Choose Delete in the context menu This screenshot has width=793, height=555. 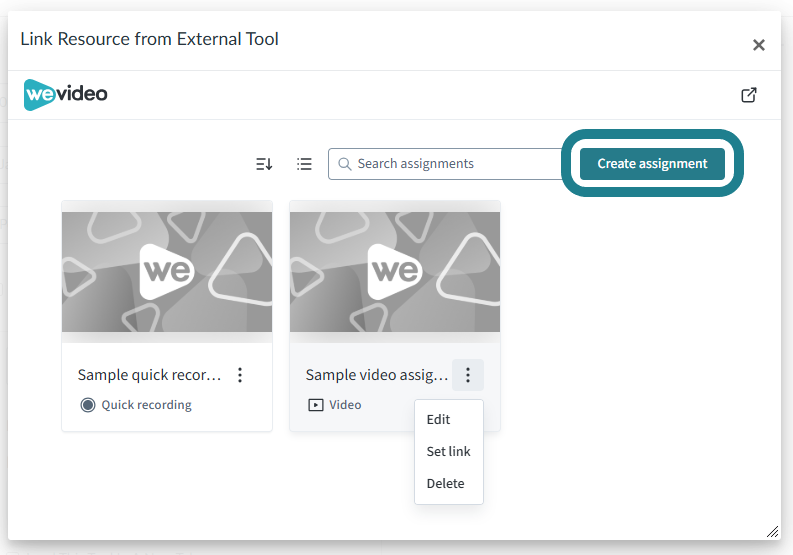[x=446, y=484]
